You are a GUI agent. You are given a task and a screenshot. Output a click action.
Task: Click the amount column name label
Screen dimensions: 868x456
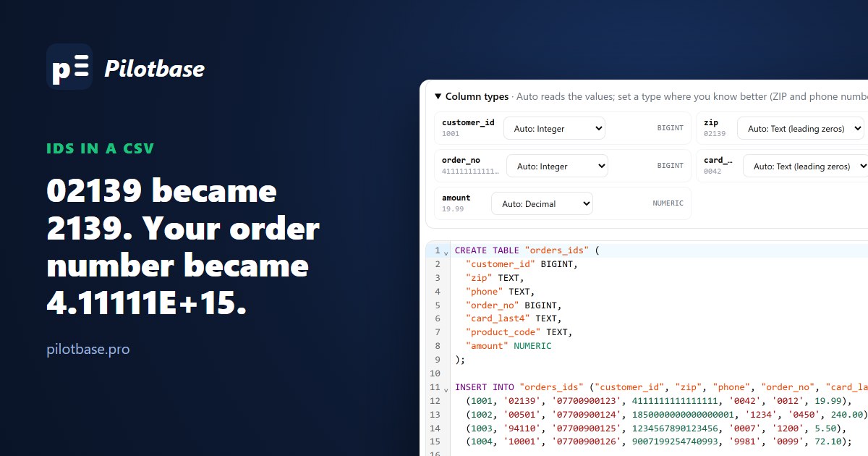(x=456, y=198)
